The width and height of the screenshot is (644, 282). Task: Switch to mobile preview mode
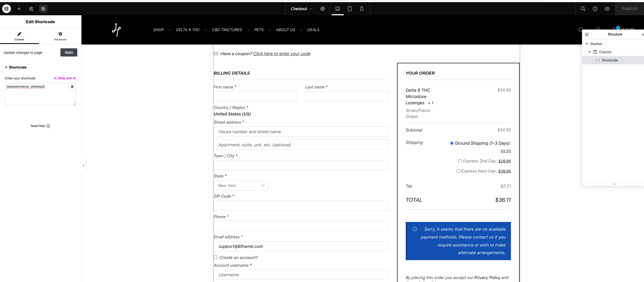[x=362, y=9]
